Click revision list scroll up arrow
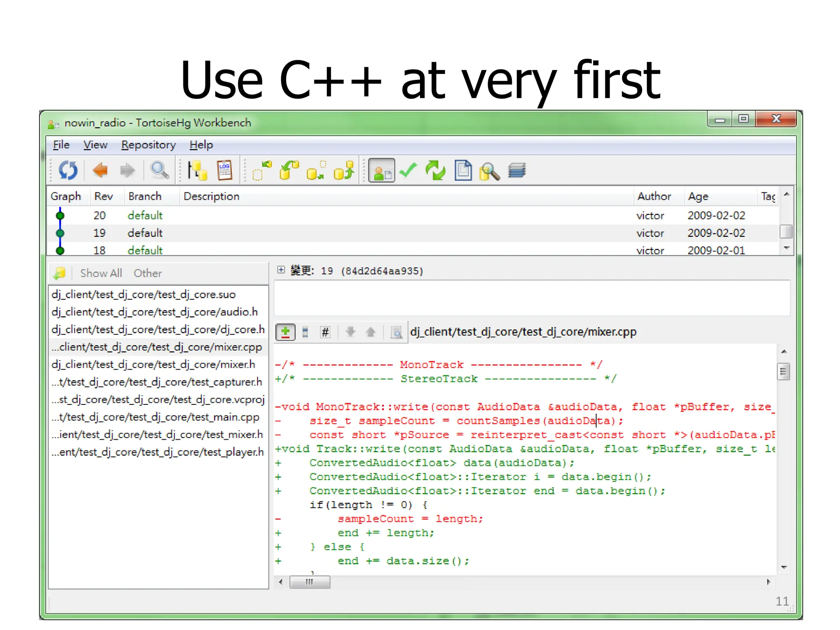 click(786, 194)
